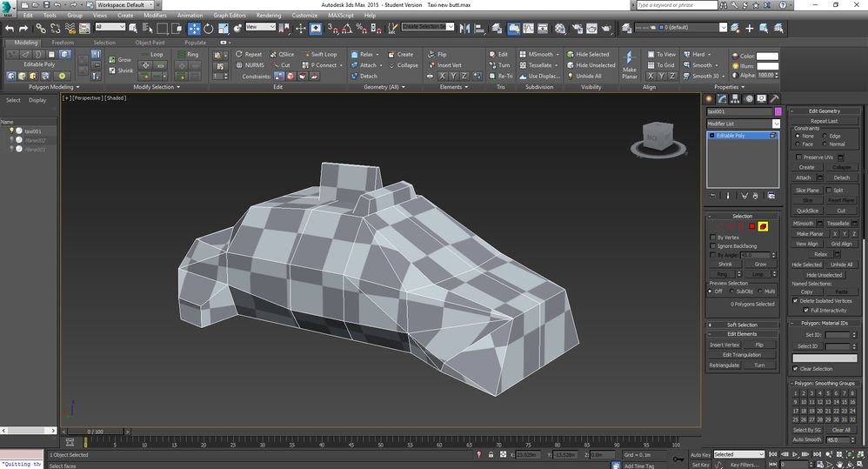868x469 pixels.
Task: Enable the Ignore Backfacing checkbox
Action: [713, 245]
